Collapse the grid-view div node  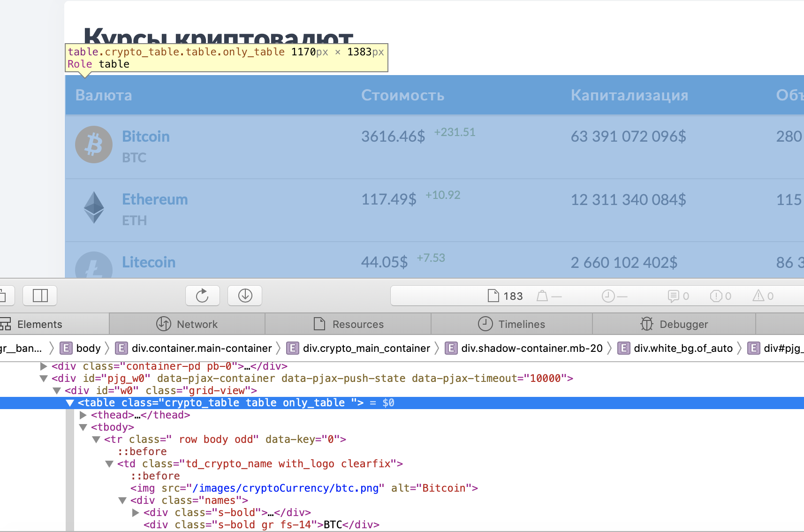57,390
